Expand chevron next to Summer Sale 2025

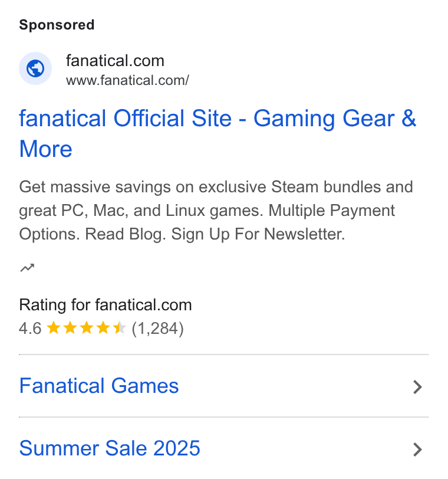click(418, 450)
